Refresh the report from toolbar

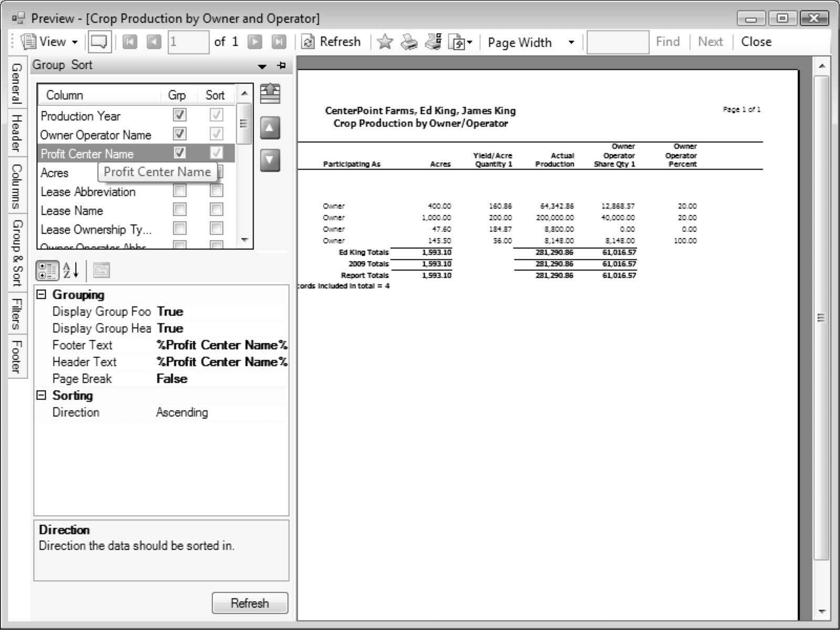pos(332,42)
